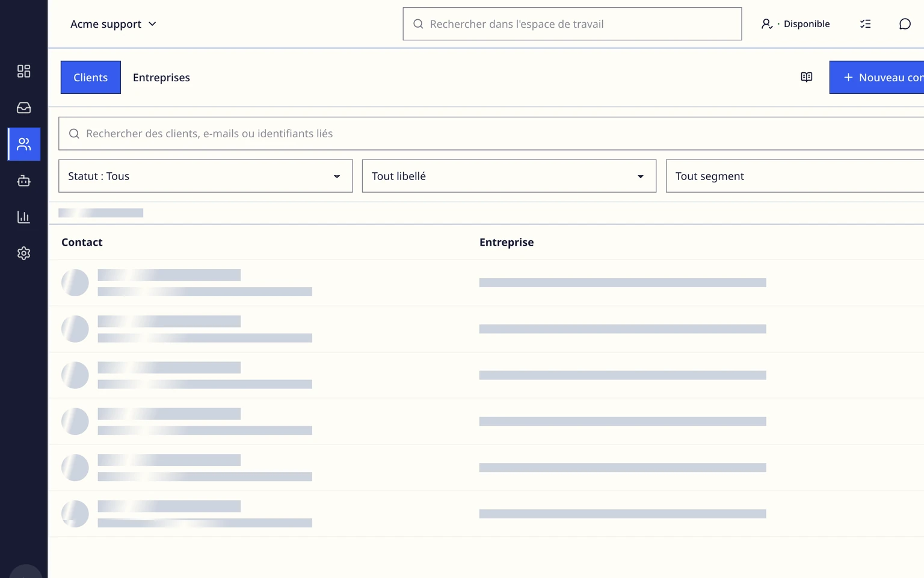Screen dimensions: 924x578
Task: Open the Tout segment dropdown
Action: tap(795, 176)
